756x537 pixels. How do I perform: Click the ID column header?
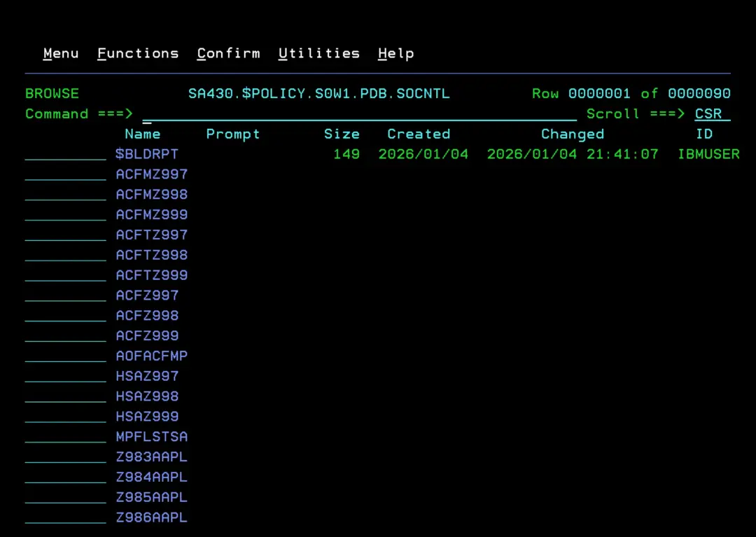point(704,134)
